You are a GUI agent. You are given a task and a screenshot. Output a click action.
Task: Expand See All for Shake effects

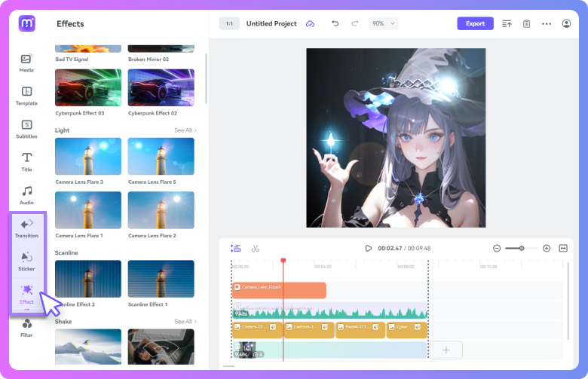click(x=185, y=322)
